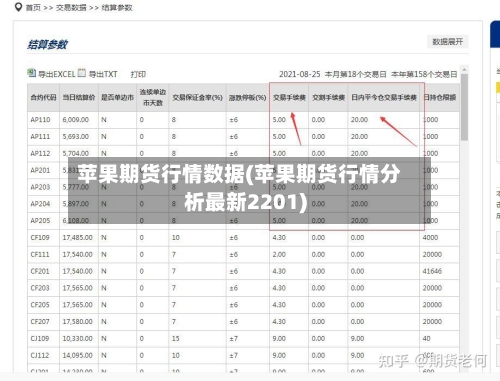Go to 首页 in the breadcrumb
Image resolution: width=500 pixels, height=381 pixels.
tap(33, 7)
